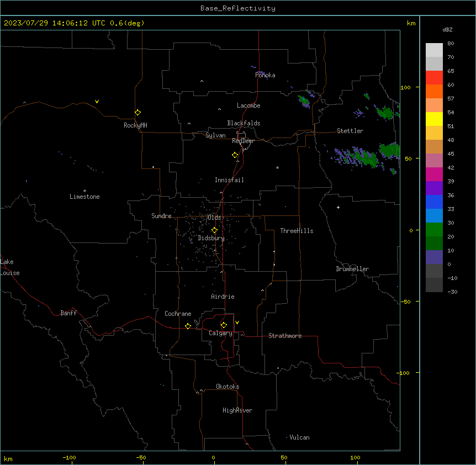Click the Vulcan city label
The width and height of the screenshot is (476, 465).
(x=300, y=437)
